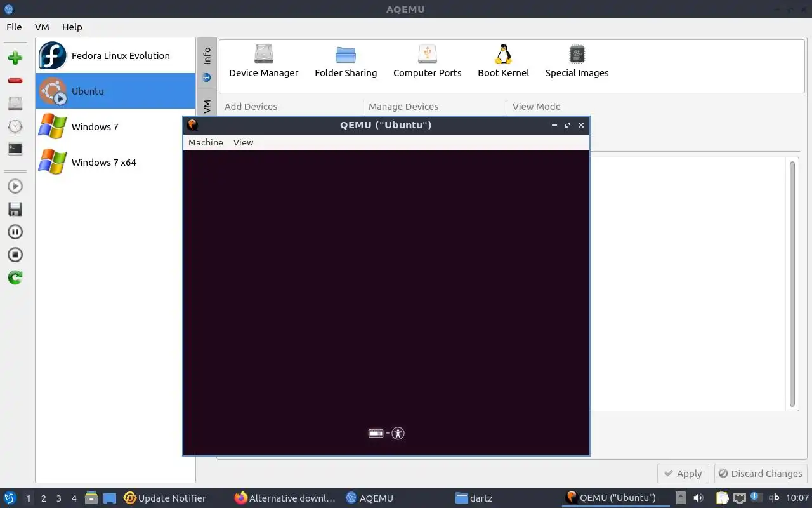Click notification bubble icon in tray
This screenshot has width=812, height=508.
tap(756, 498)
